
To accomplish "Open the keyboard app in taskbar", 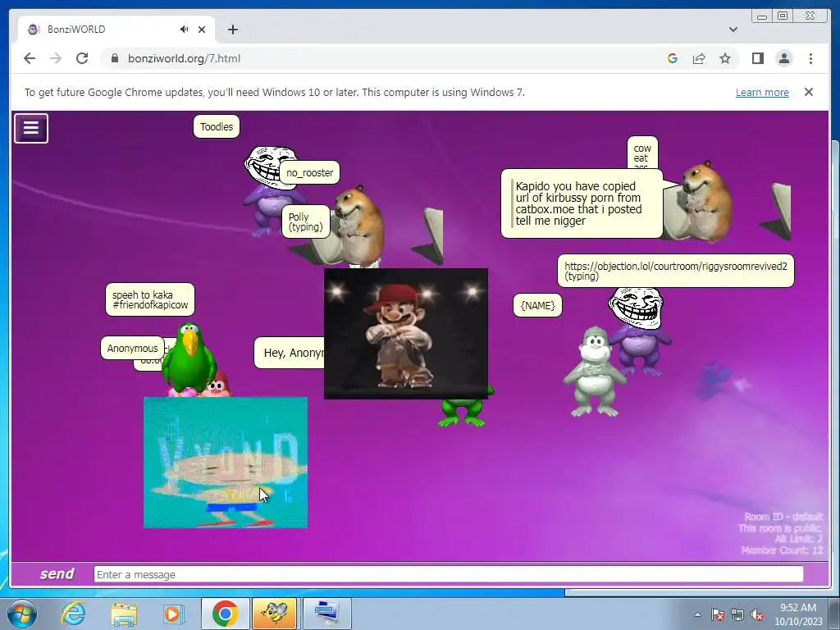I will (x=326, y=614).
